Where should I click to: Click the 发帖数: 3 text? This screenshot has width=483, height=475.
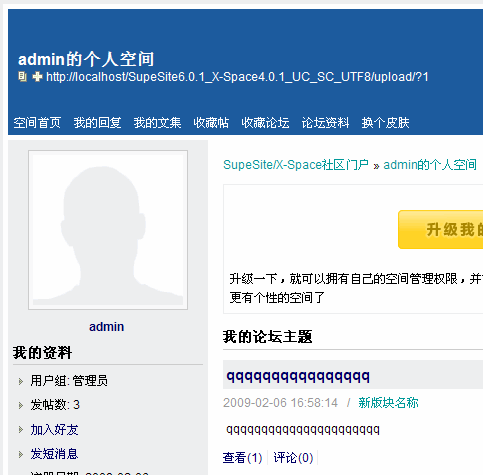pos(55,405)
